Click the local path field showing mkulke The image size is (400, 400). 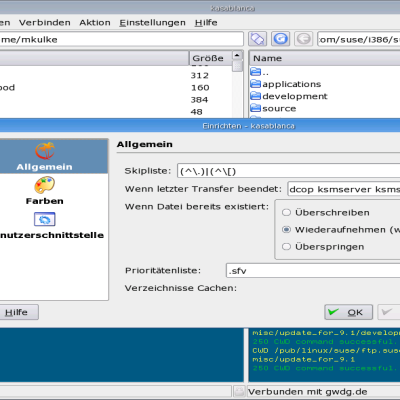click(x=121, y=39)
